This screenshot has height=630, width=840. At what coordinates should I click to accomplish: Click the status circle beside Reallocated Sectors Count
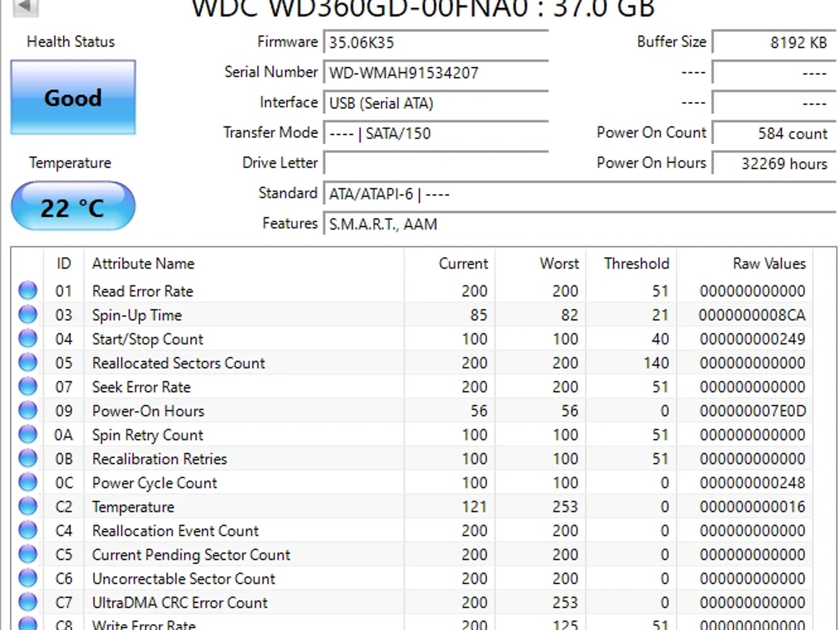pyautogui.click(x=27, y=363)
